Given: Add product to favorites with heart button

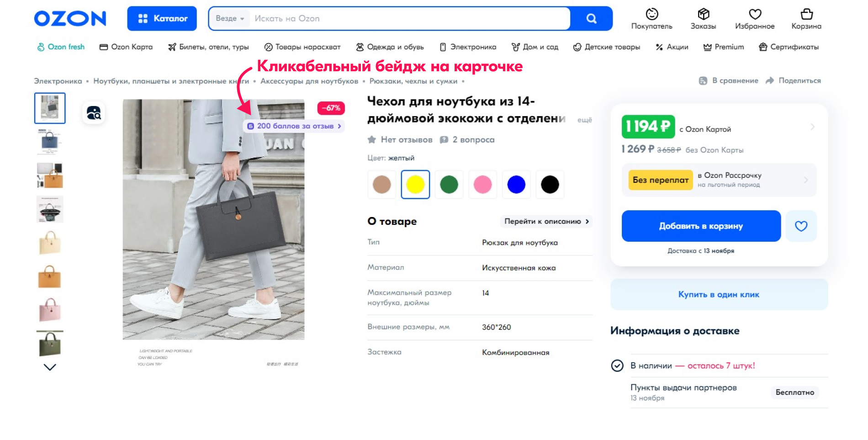Looking at the screenshot, I should click(x=801, y=226).
